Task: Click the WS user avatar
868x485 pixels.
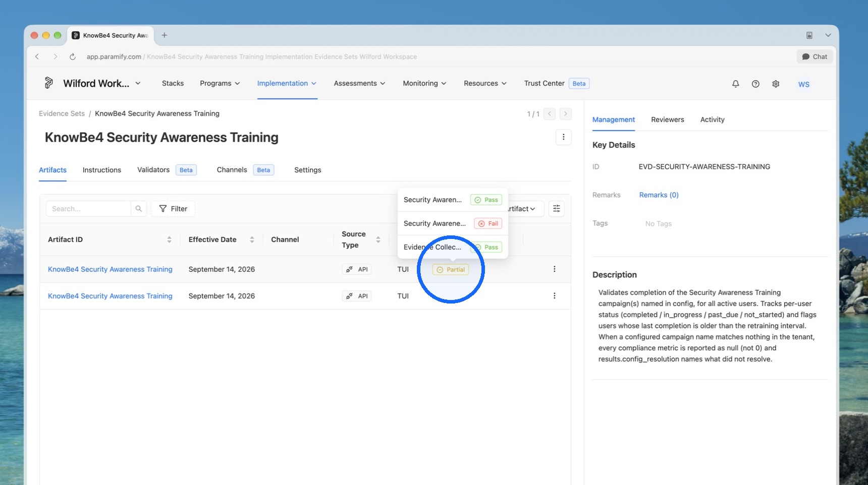Action: point(803,84)
